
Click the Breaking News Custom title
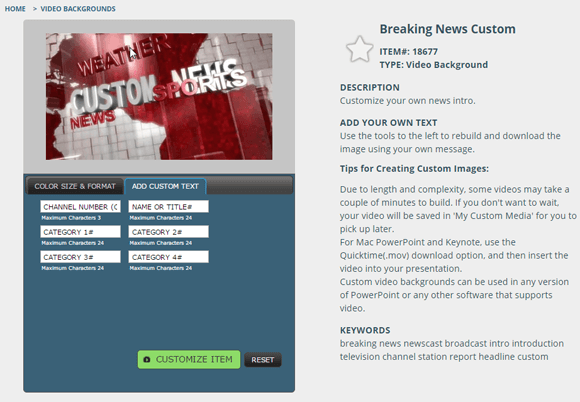(x=447, y=29)
